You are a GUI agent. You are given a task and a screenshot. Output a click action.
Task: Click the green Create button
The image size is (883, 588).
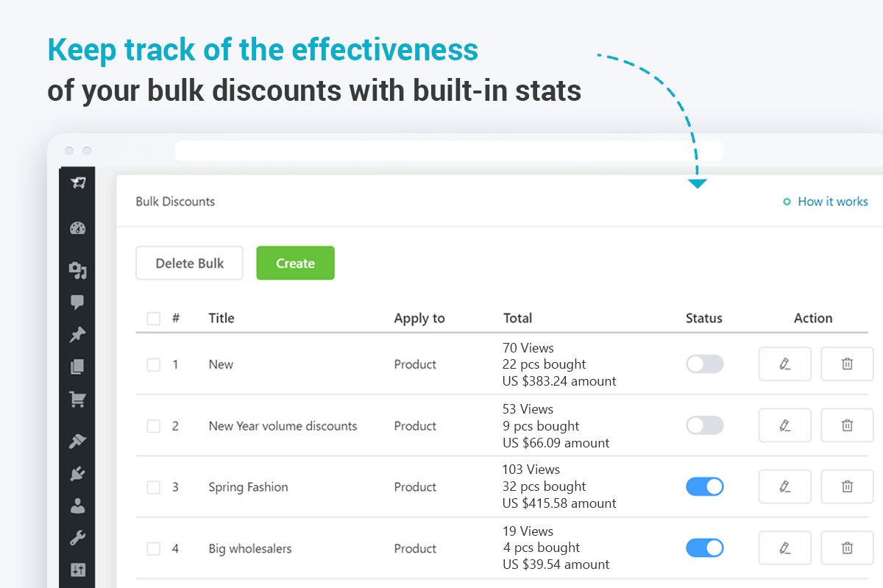click(x=295, y=263)
